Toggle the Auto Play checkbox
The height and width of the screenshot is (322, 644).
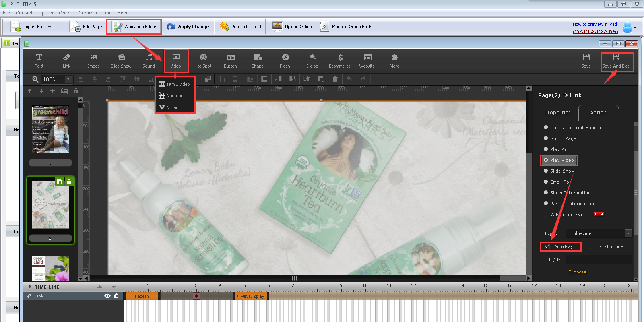tap(547, 246)
